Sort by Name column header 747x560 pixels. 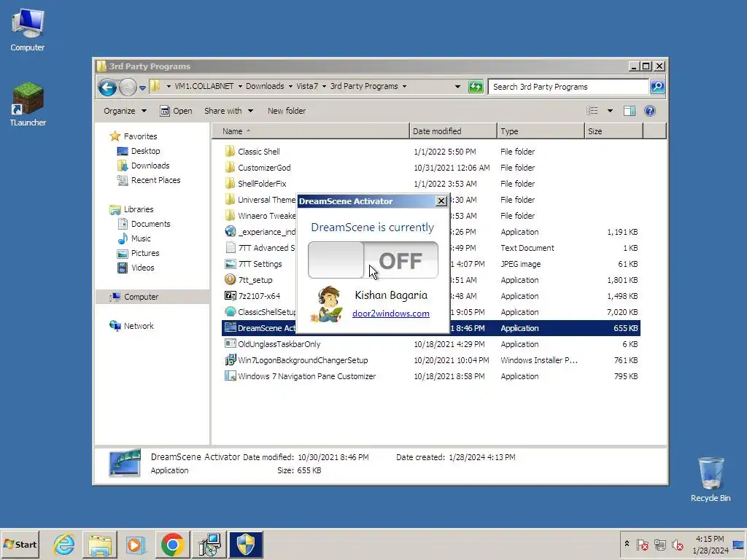tap(310, 131)
